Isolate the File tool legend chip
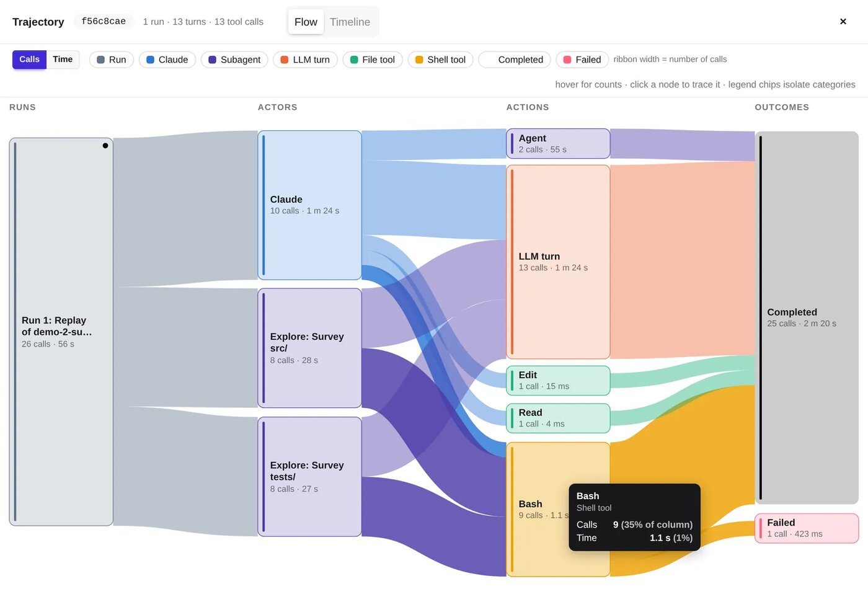 (373, 60)
